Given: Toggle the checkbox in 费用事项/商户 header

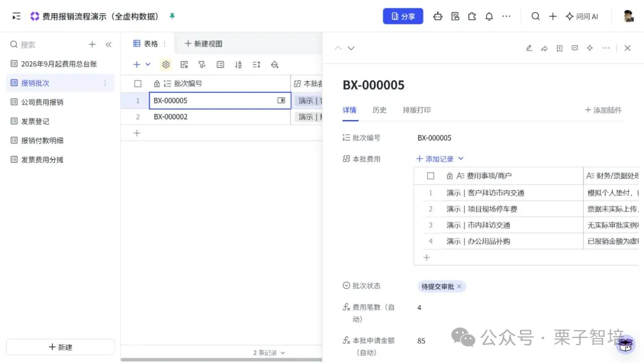Looking at the screenshot, I should 431,176.
